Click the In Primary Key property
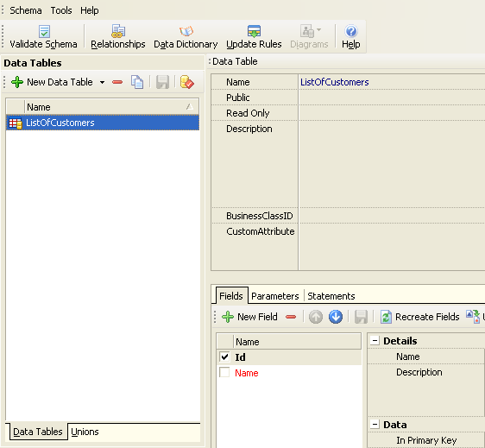The image size is (485, 448). 426,440
